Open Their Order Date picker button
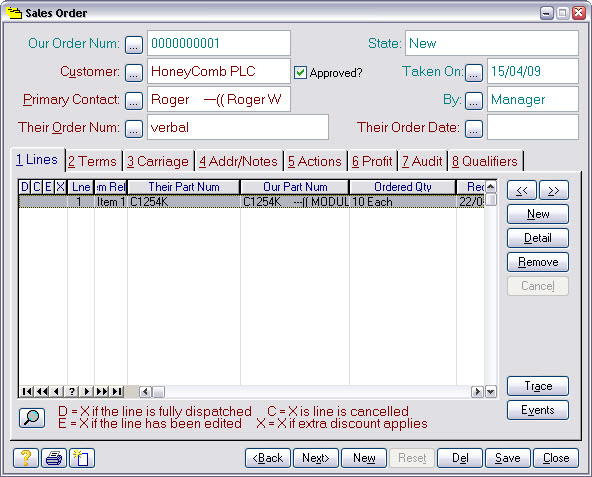The height and width of the screenshot is (477, 592). pos(474,129)
